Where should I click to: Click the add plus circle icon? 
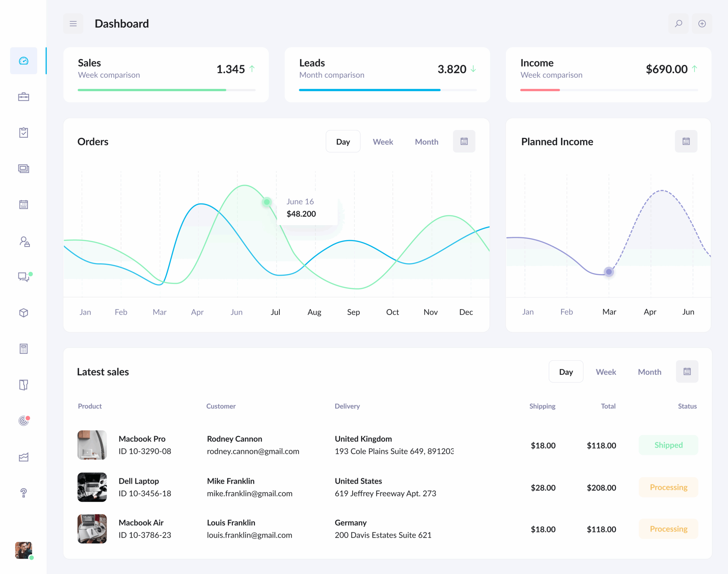(x=702, y=24)
